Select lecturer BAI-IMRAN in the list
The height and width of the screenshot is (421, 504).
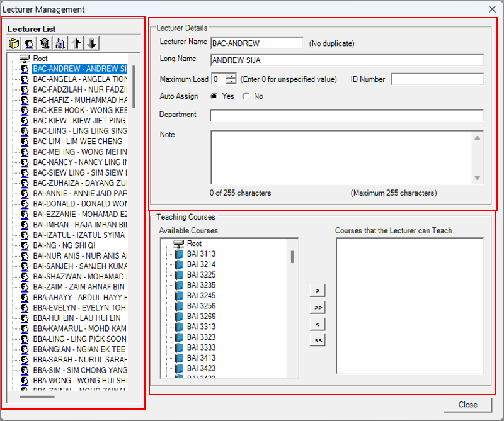[80, 225]
